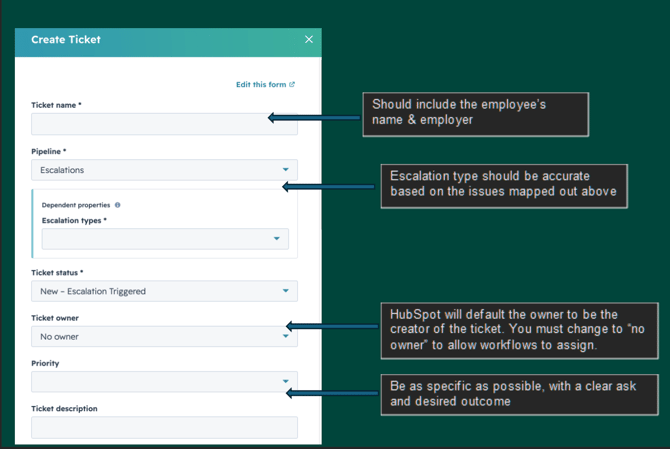Viewport: 670px width, 449px height.
Task: Click the Escalation types label
Action: click(x=74, y=220)
